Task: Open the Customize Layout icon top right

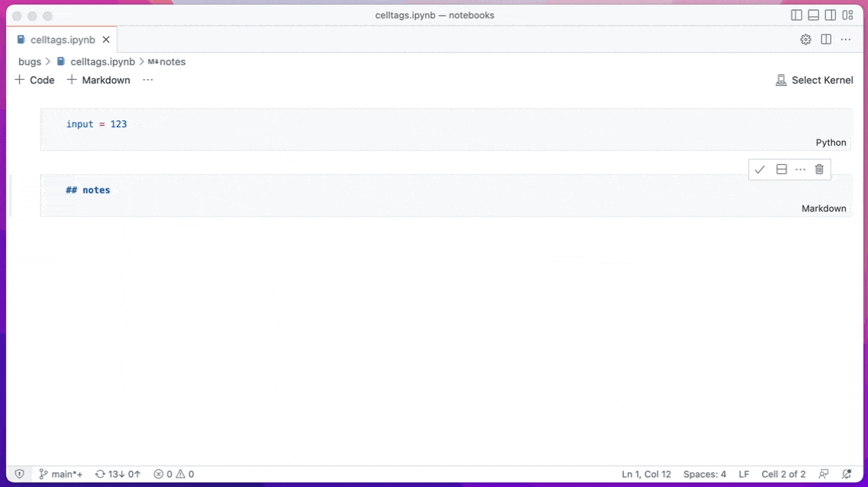Action: 847,15
